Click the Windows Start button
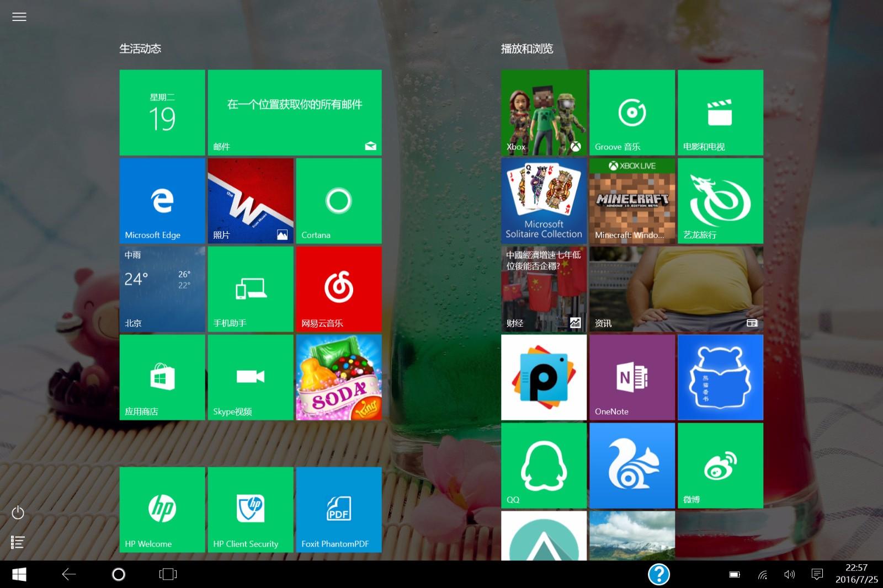 (x=19, y=574)
